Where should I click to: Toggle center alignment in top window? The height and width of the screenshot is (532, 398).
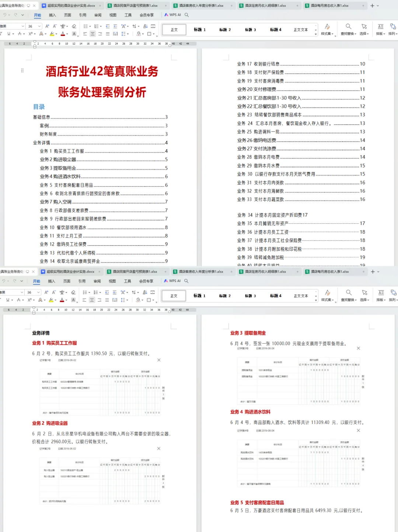(92, 34)
